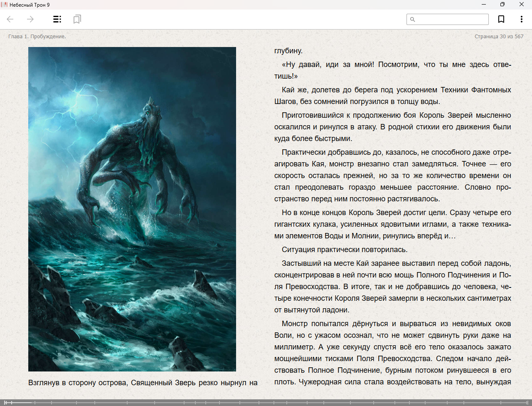Jump to the end of the progress bar

[x=527, y=402]
